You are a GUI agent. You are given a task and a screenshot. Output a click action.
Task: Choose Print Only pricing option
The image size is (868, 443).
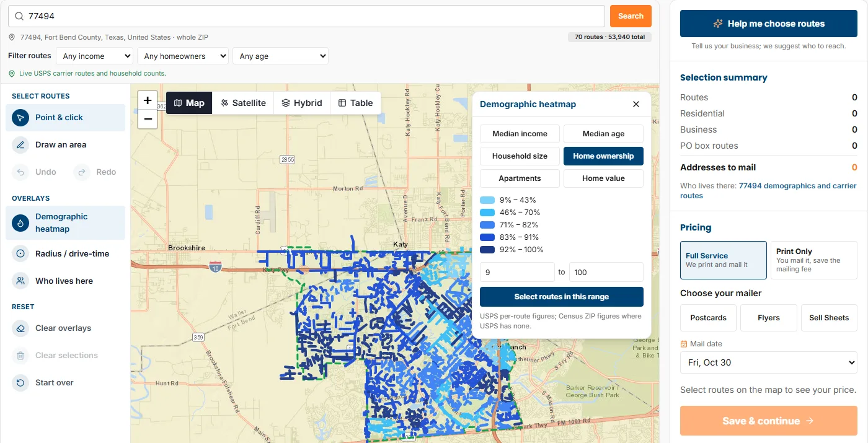(814, 260)
